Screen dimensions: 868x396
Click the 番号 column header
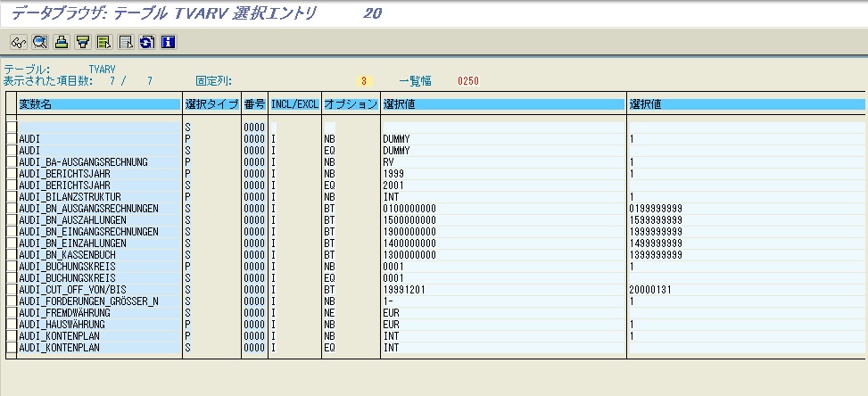click(254, 104)
